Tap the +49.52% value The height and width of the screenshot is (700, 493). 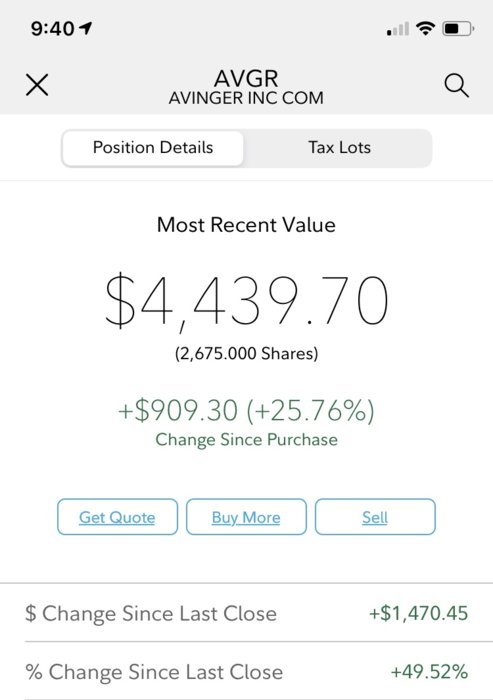click(429, 671)
